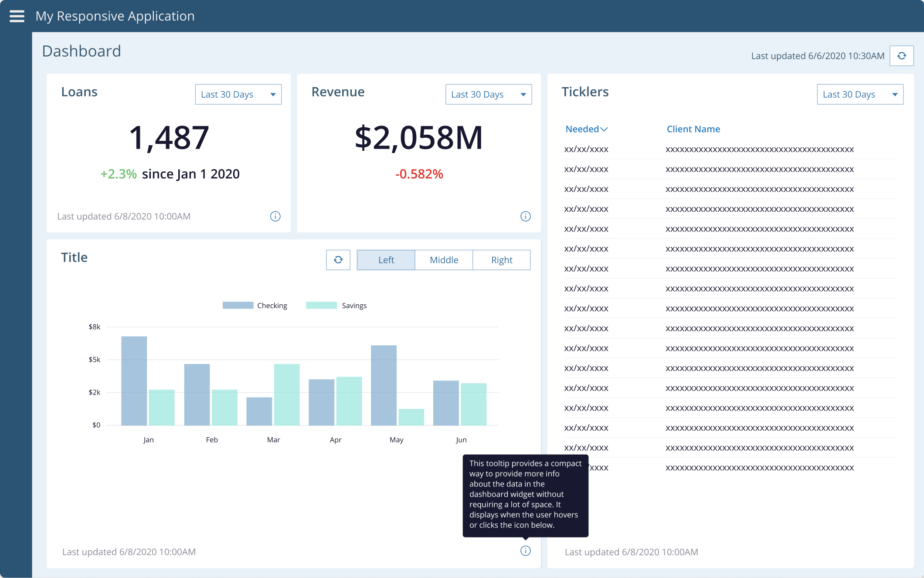Open the hamburger menu icon
This screenshot has width=924, height=578.
(x=17, y=16)
